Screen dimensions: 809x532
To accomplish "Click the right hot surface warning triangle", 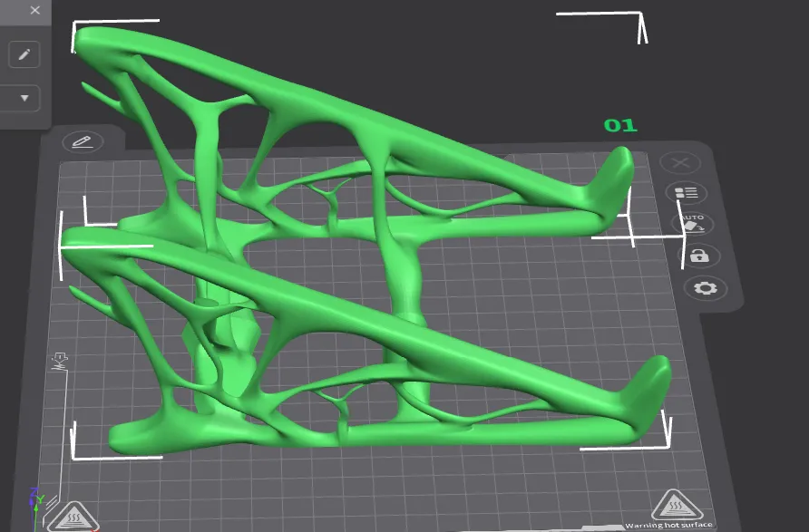I will coord(672,504).
